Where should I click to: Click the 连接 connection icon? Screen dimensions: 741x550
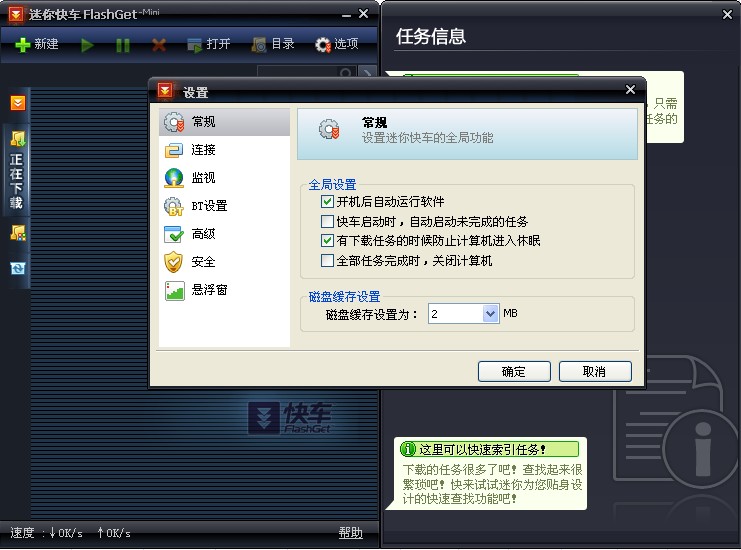173,150
